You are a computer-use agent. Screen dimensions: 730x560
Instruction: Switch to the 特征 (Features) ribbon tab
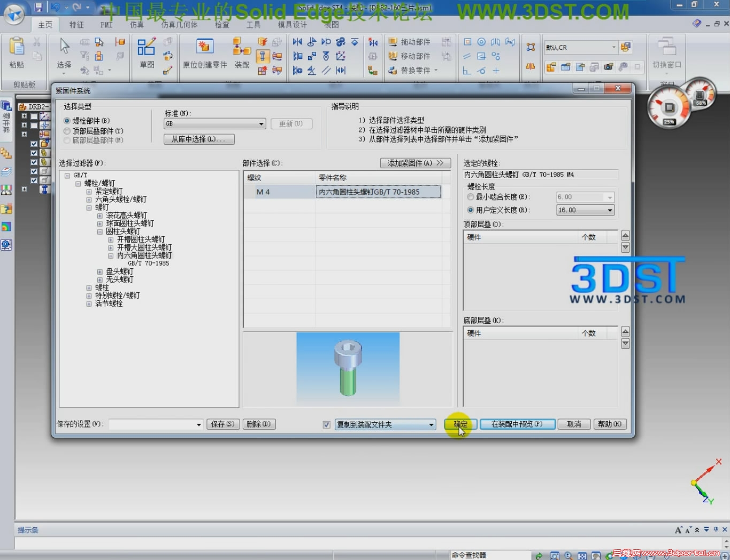(x=76, y=25)
